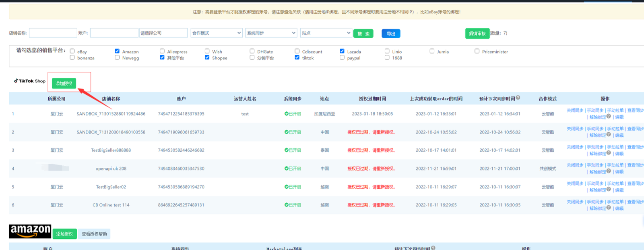The image size is (644, 250).
Task: Click 授权已过期 message for TestBigSeller02
Action: pyautogui.click(x=371, y=187)
